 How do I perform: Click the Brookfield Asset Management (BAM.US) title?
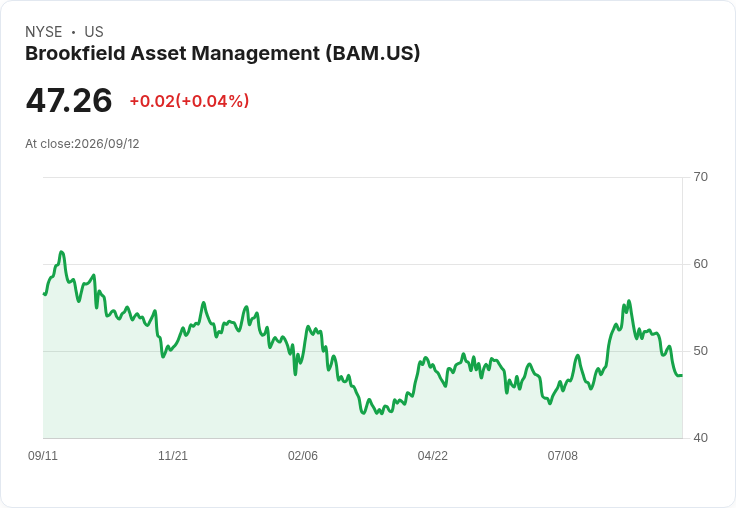point(222,53)
